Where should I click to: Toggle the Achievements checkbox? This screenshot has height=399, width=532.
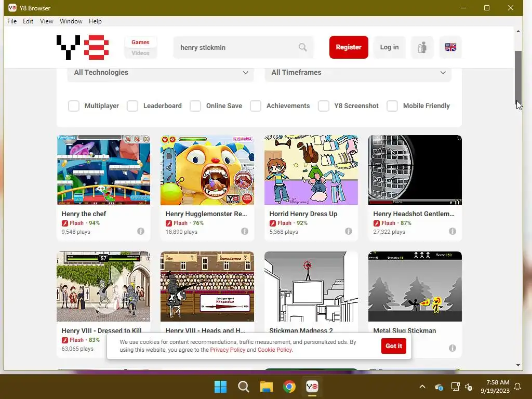256,106
